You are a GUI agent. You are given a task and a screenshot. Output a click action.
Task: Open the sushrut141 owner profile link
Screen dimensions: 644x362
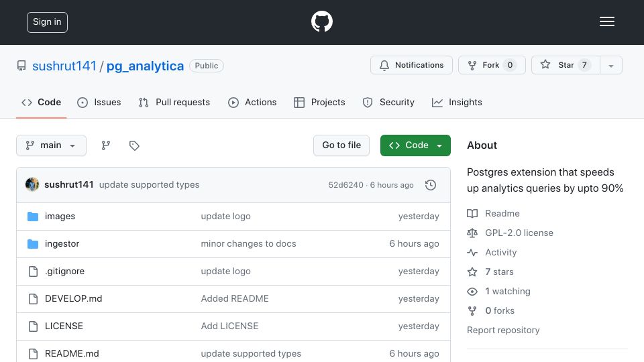(x=64, y=66)
